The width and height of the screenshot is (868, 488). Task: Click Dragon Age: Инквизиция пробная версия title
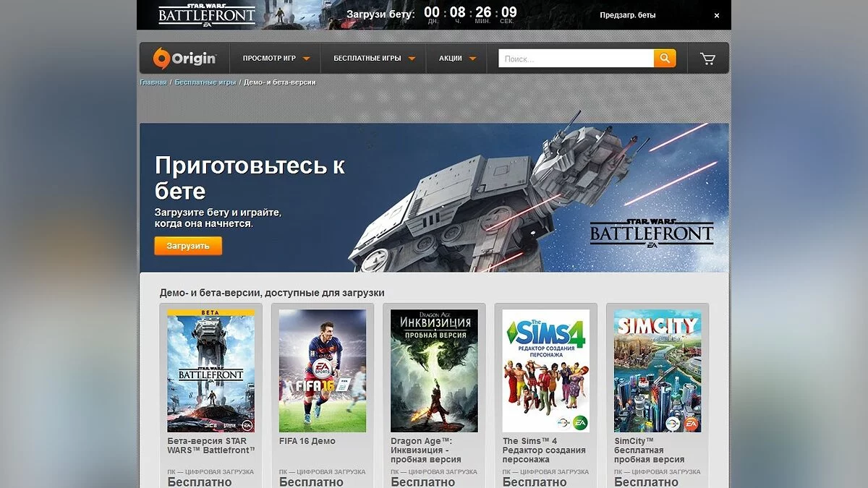[x=426, y=450]
